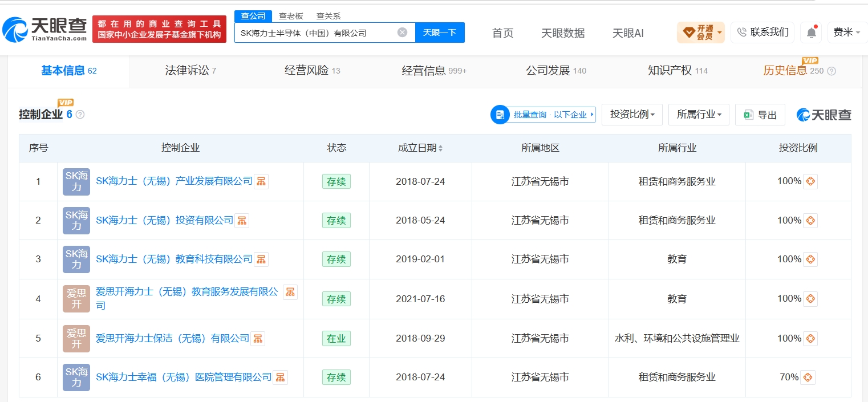Viewport: 868px width, 402px height.
Task: Click the 所属地区 column header
Action: point(540,148)
